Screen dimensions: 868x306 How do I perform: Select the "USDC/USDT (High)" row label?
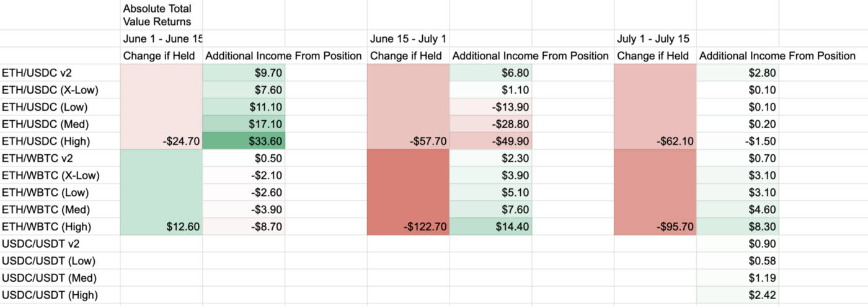pyautogui.click(x=50, y=295)
